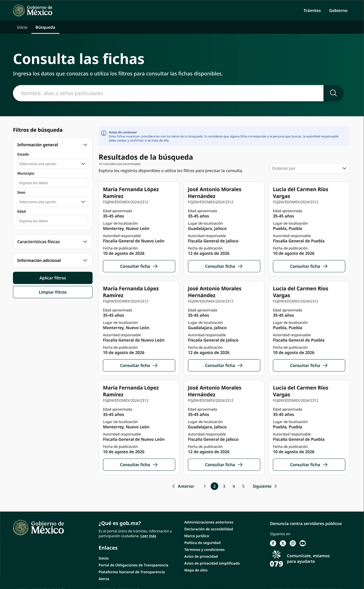Click the Municipio input field
The width and height of the screenshot is (364, 589).
(x=53, y=183)
